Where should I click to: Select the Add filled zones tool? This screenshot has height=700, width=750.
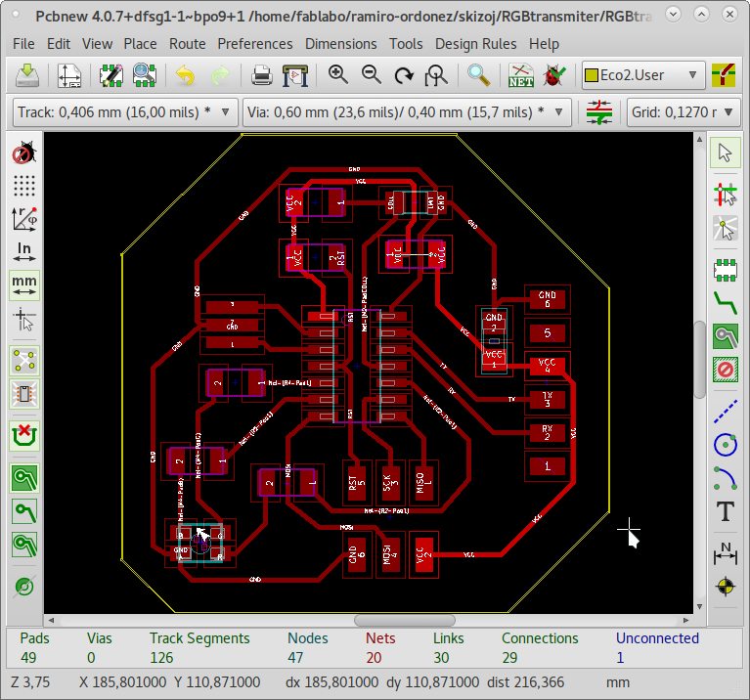pyautogui.click(x=726, y=336)
